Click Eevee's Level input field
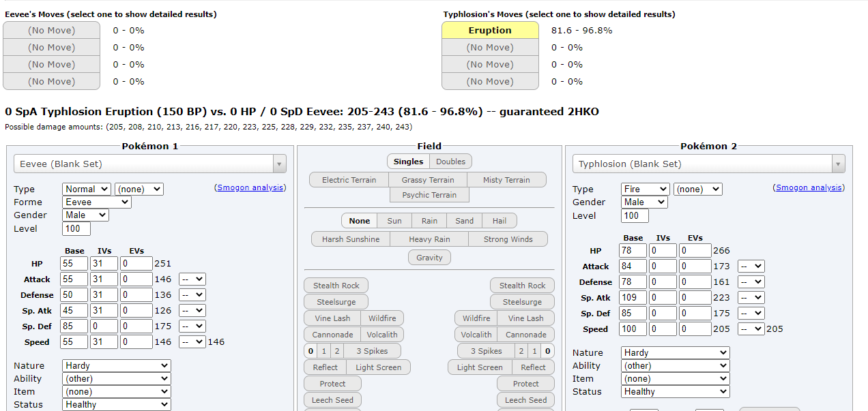The height and width of the screenshot is (411, 868). [x=76, y=229]
